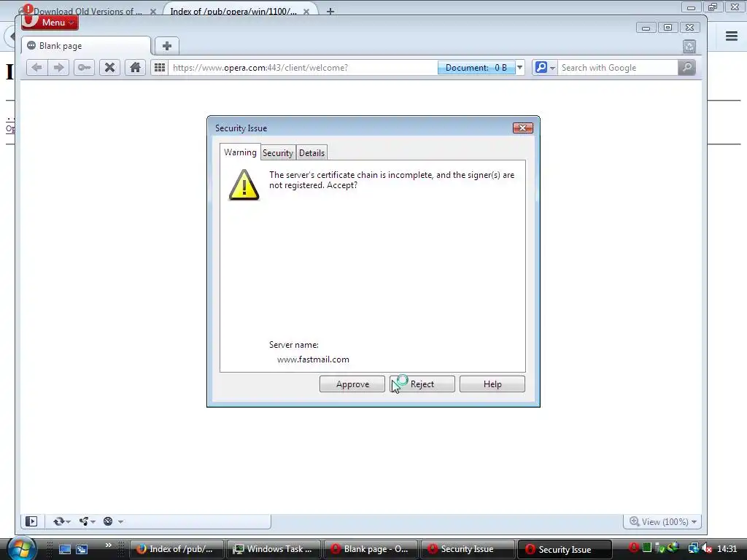Switch to the Security tab
The height and width of the screenshot is (560, 747).
[278, 153]
